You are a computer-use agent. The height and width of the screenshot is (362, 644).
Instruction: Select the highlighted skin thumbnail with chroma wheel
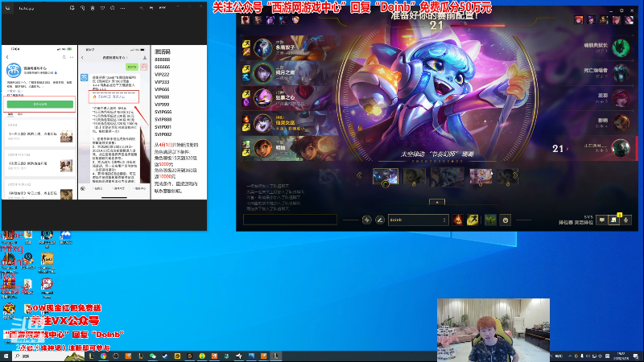(x=386, y=175)
